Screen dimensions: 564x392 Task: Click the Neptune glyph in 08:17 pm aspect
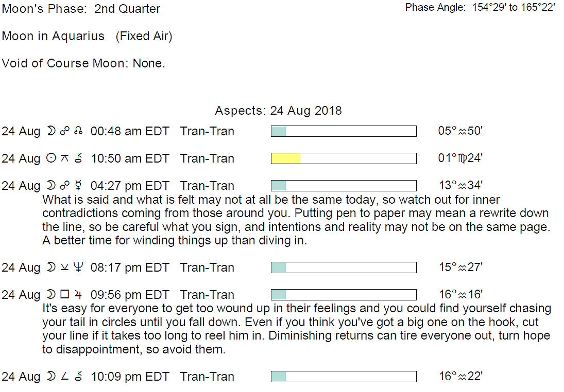coord(78,268)
